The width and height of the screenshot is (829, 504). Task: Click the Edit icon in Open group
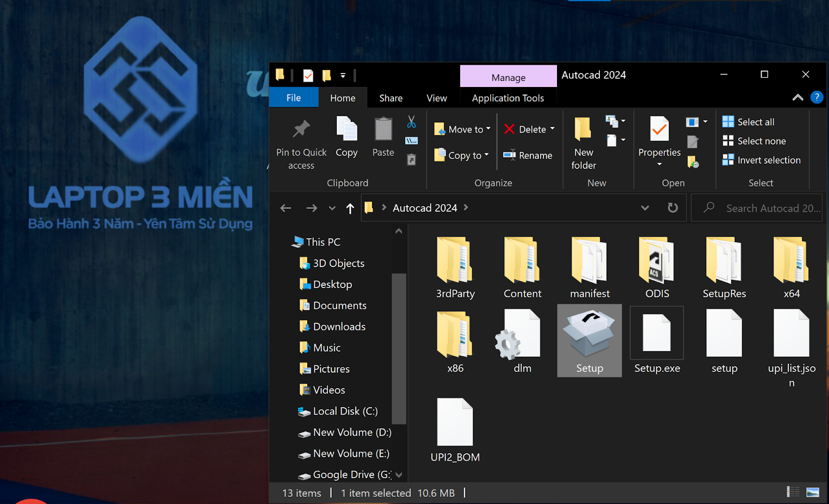pos(693,141)
